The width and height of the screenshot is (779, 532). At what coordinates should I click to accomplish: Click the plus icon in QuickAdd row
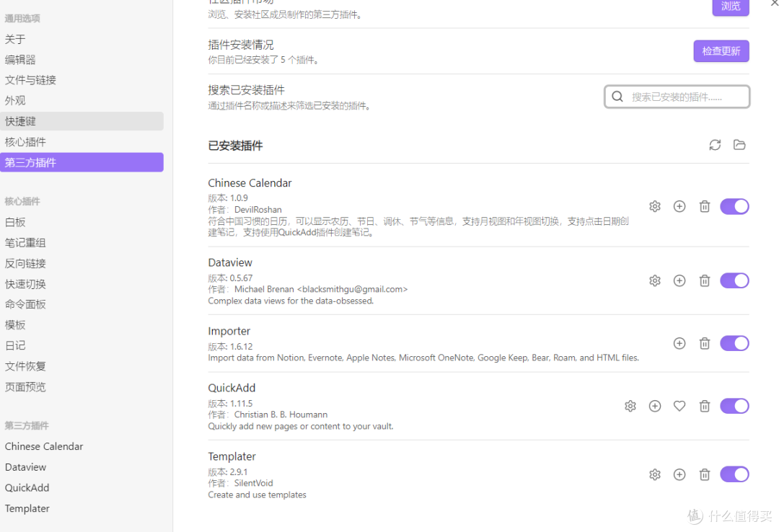click(655, 406)
